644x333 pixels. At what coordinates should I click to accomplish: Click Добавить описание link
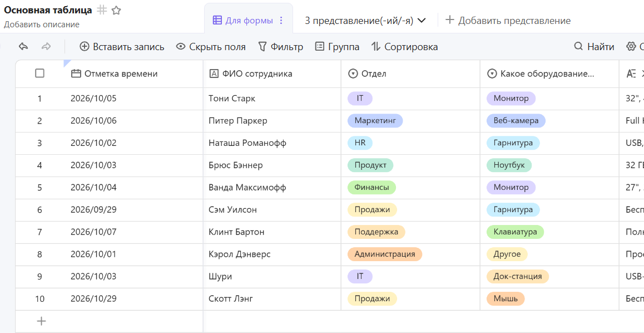coord(42,25)
